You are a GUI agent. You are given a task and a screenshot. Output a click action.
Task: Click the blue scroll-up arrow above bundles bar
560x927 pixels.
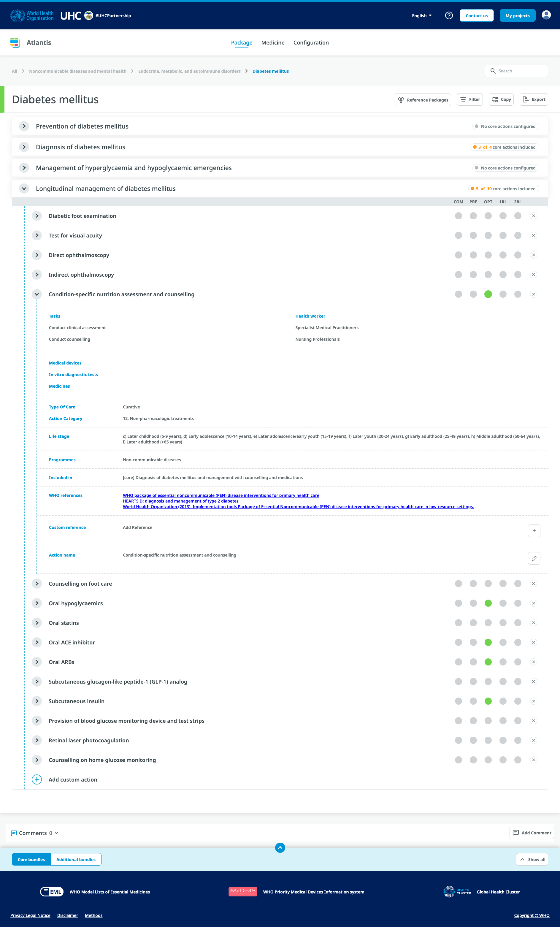coord(280,848)
